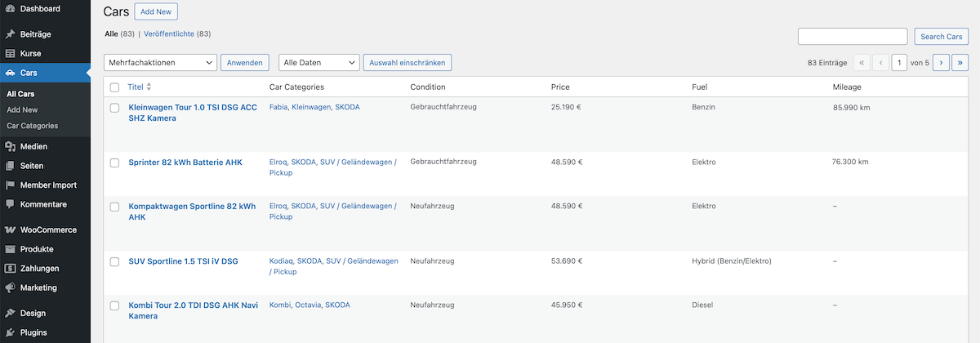Check the SUV Sportline 1.5 TSI row
This screenshot has width=980, height=343.
click(x=114, y=261)
